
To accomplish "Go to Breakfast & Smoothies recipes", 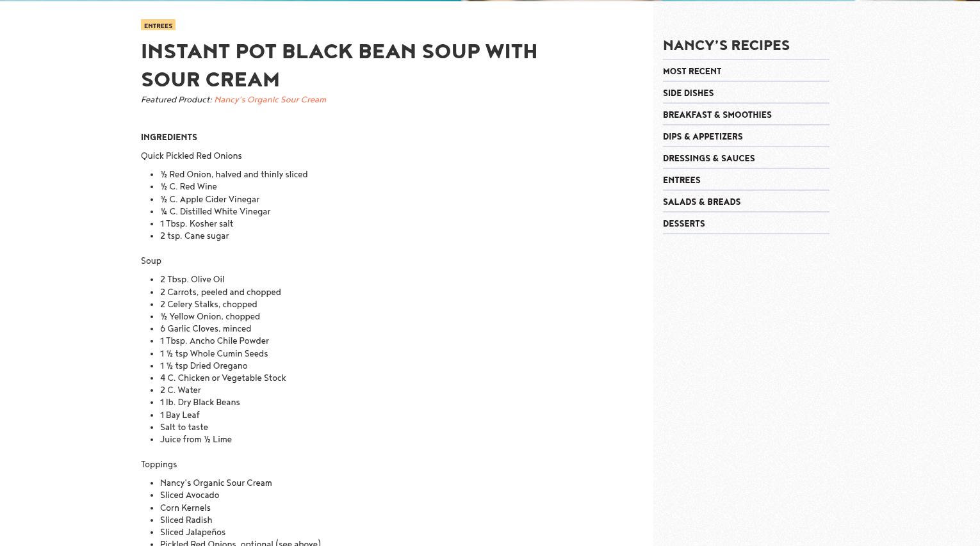I will [717, 115].
